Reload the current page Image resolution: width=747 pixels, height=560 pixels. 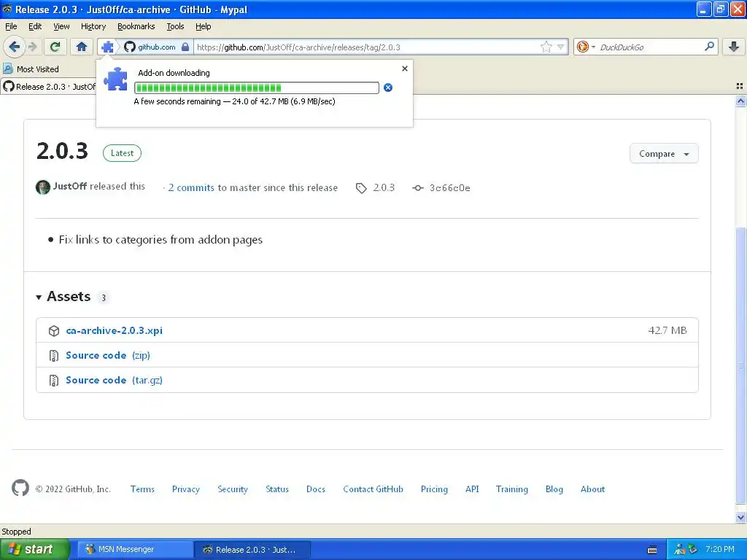pos(55,47)
